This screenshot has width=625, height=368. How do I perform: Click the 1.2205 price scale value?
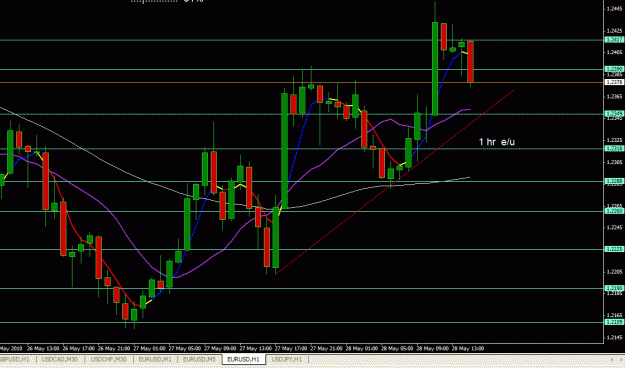614,272
